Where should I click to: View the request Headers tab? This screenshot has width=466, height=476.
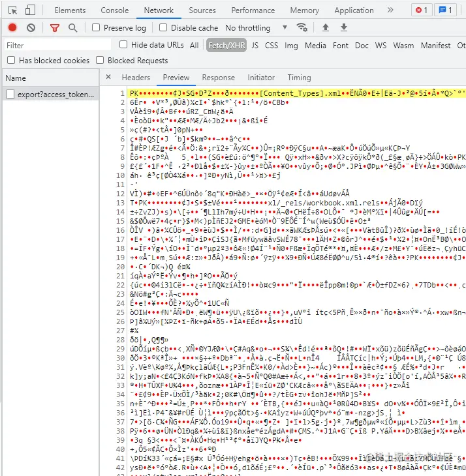coord(136,78)
